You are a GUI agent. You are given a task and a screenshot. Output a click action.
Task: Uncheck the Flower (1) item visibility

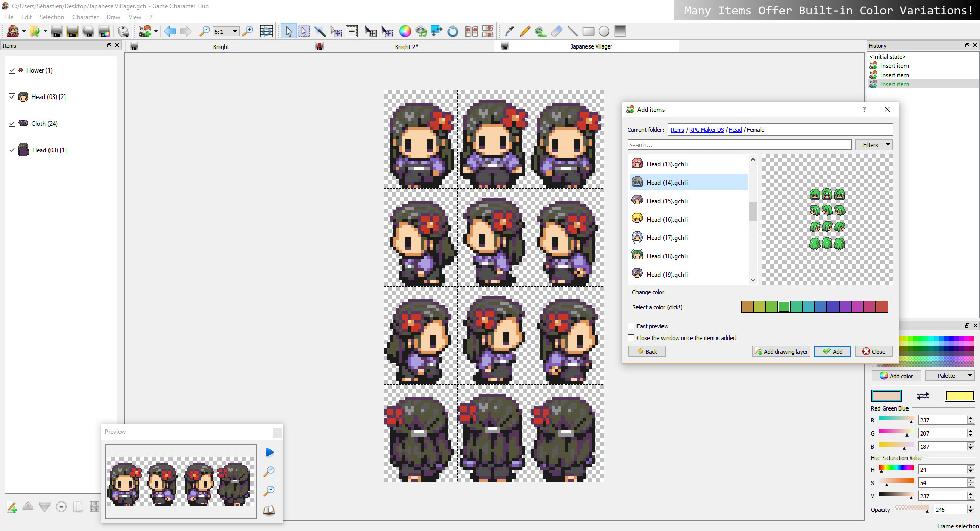[x=12, y=70]
